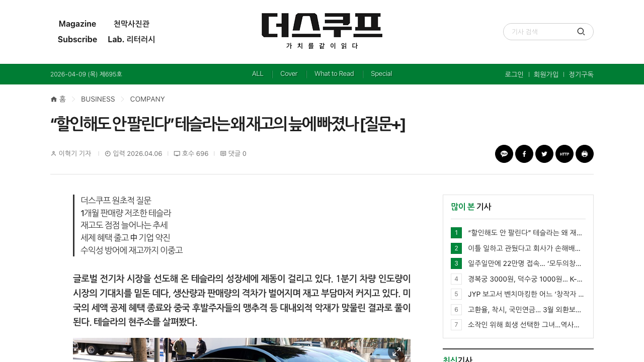
Task: Click the 정기구독 link
Action: (x=581, y=74)
